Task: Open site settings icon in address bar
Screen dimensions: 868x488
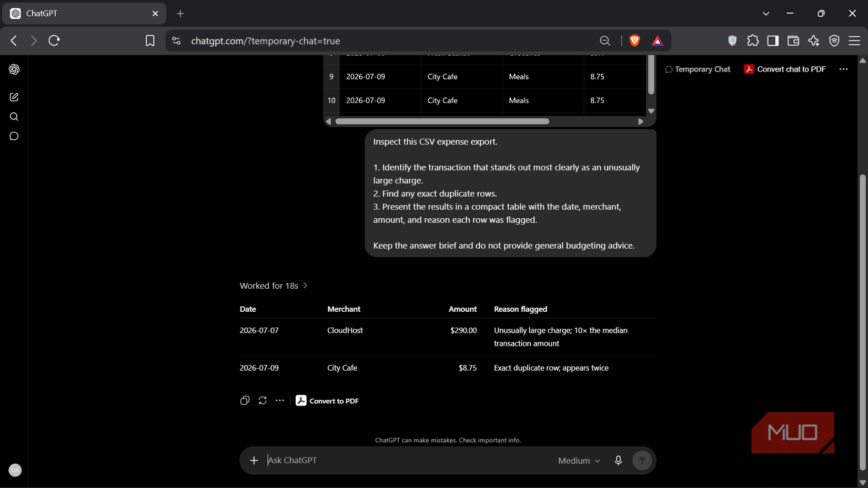Action: click(176, 40)
